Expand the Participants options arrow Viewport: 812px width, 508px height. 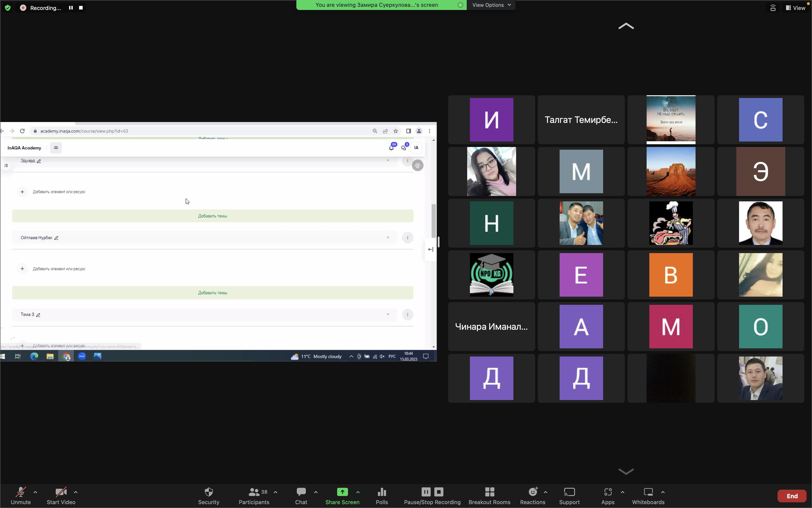click(x=275, y=492)
